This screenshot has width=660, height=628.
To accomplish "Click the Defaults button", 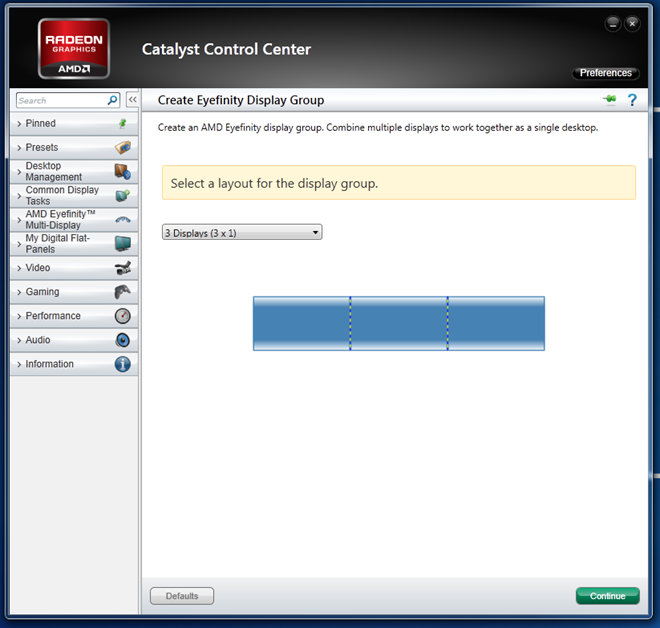I will 182,596.
